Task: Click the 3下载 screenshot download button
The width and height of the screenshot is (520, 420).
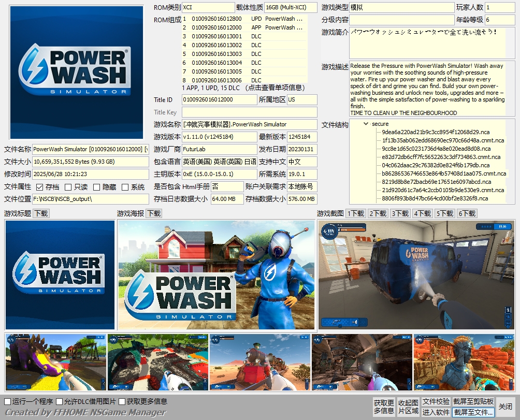Action: [400, 213]
